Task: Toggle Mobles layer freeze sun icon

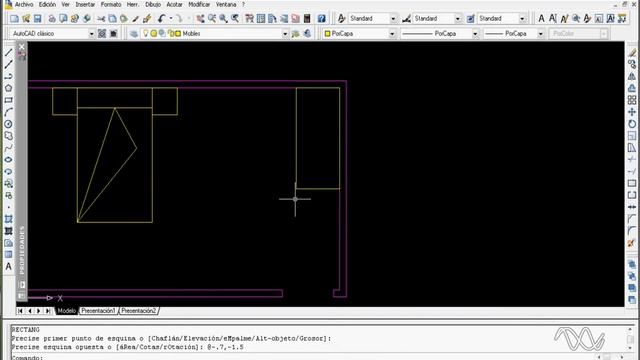Action: coord(153,33)
